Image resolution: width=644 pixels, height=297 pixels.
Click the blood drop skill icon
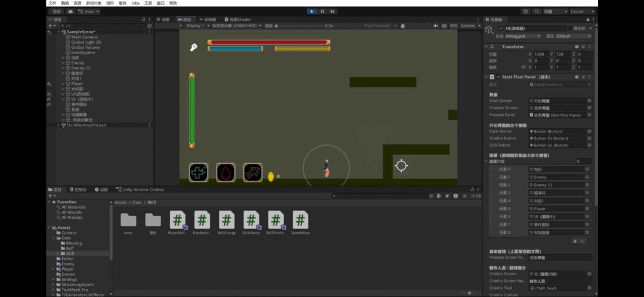tap(225, 172)
